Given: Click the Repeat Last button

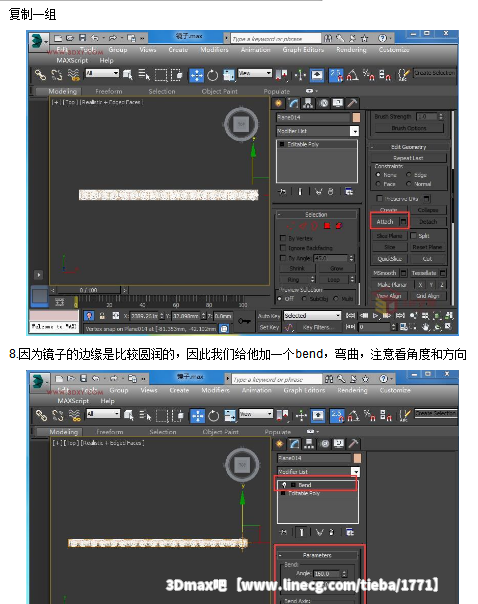Looking at the screenshot, I should pyautogui.click(x=408, y=158).
